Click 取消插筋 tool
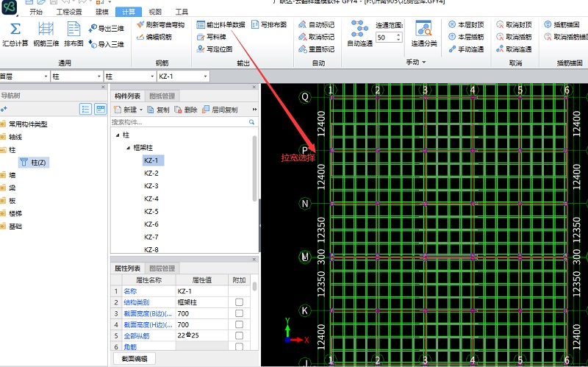Image resolution: width=588 pixels, height=367 pixels. click(514, 37)
